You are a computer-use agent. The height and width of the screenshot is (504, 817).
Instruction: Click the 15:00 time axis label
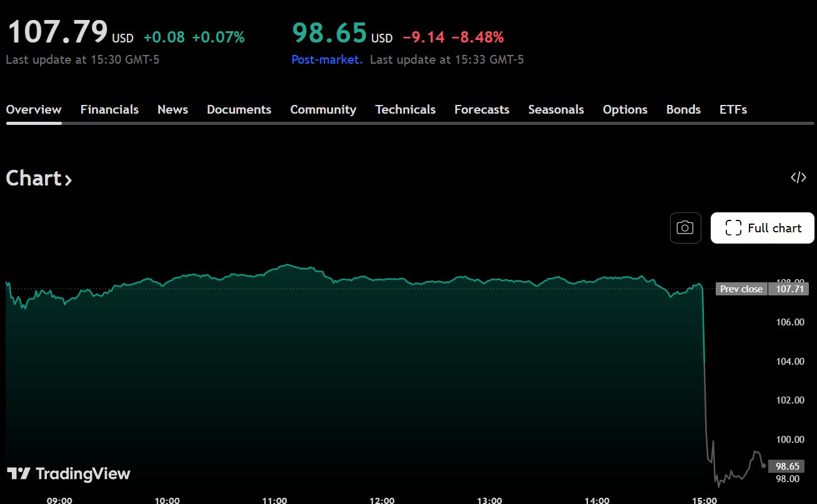(704, 500)
